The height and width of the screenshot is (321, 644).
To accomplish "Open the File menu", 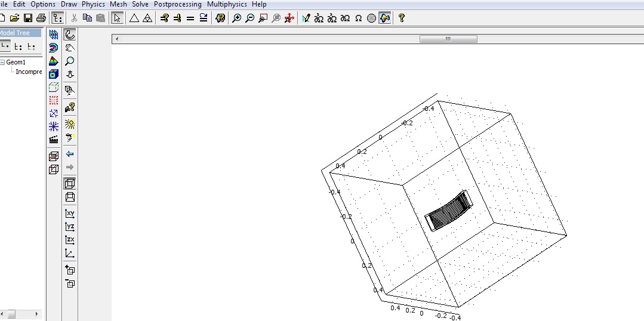I will click(x=4, y=4).
